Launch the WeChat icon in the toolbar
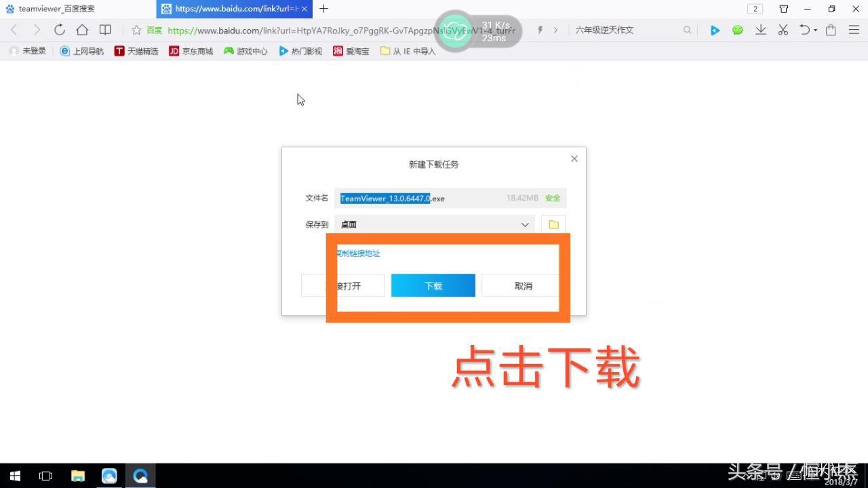Screen dimensions: 868x488 pyautogui.click(x=737, y=29)
